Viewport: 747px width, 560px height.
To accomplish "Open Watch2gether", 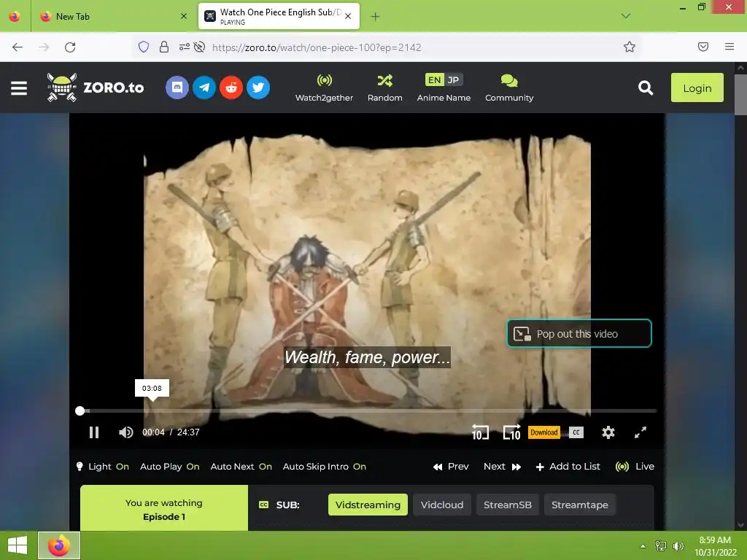I will tap(324, 88).
